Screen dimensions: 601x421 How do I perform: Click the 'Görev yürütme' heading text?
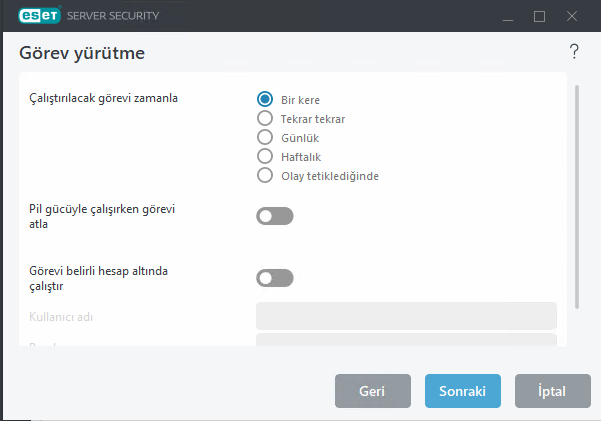(82, 53)
